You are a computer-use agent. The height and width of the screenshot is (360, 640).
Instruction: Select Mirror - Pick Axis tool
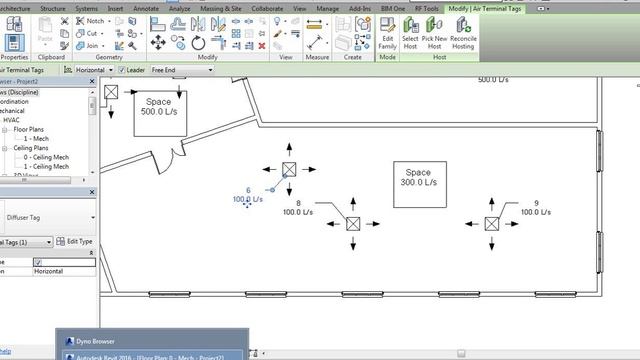(x=198, y=24)
